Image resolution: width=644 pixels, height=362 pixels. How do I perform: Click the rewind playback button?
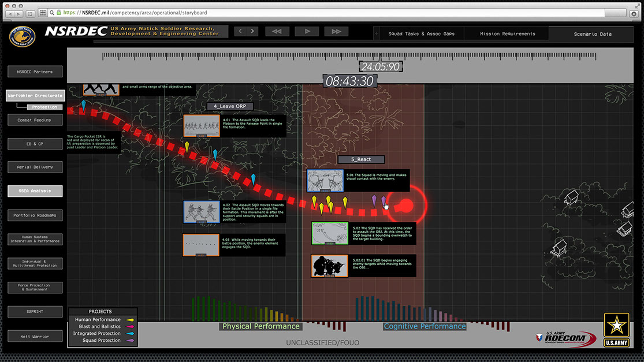tap(277, 31)
